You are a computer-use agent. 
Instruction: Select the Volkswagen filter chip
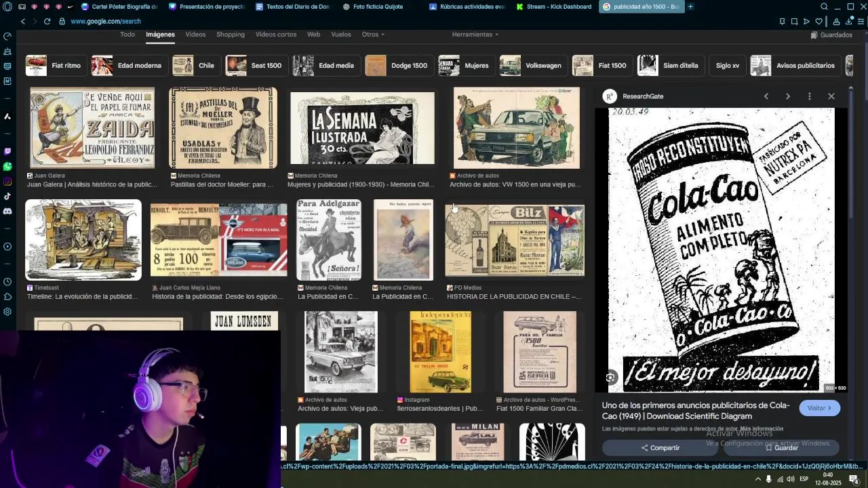pyautogui.click(x=532, y=66)
